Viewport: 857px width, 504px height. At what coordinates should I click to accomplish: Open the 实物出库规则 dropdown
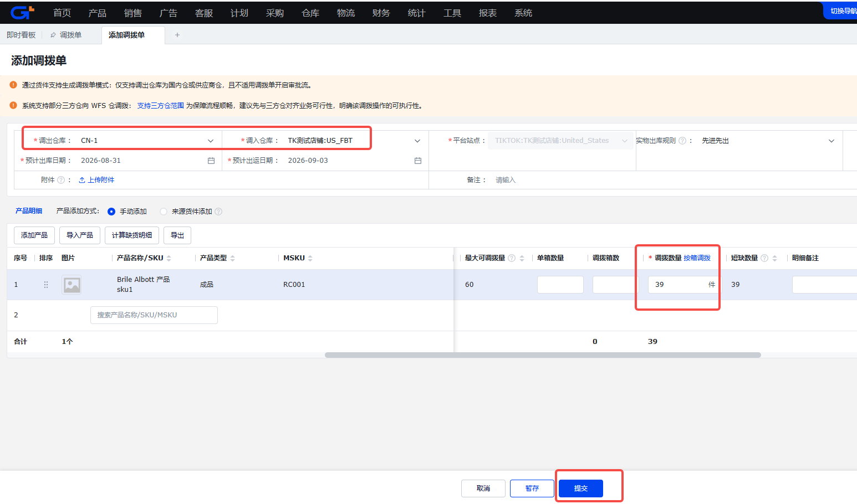point(768,141)
